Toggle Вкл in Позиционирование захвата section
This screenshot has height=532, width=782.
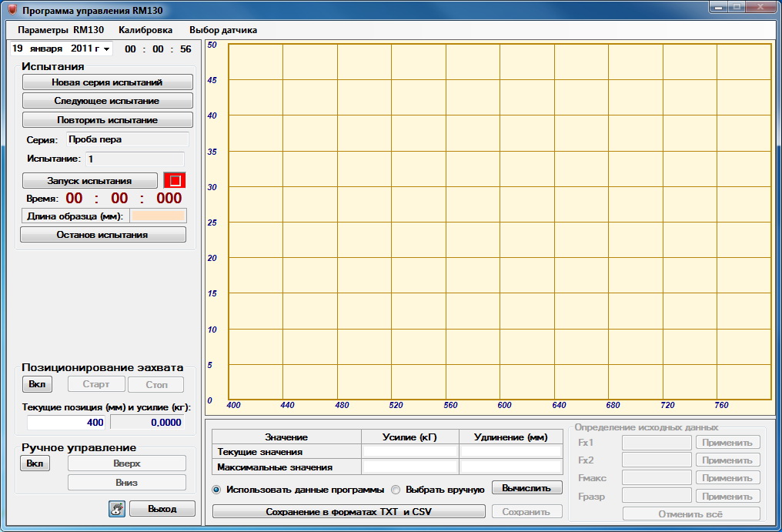(37, 384)
